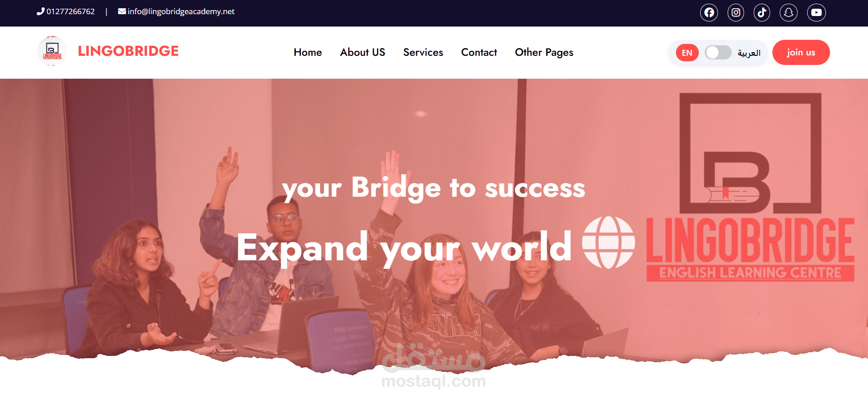The height and width of the screenshot is (398, 868).
Task: Click the info@lingobridgeacademy.net email link
Action: pos(181,11)
